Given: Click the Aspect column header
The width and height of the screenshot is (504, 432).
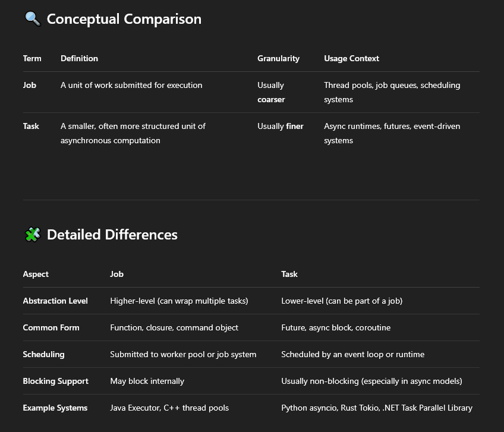Looking at the screenshot, I should tap(36, 274).
